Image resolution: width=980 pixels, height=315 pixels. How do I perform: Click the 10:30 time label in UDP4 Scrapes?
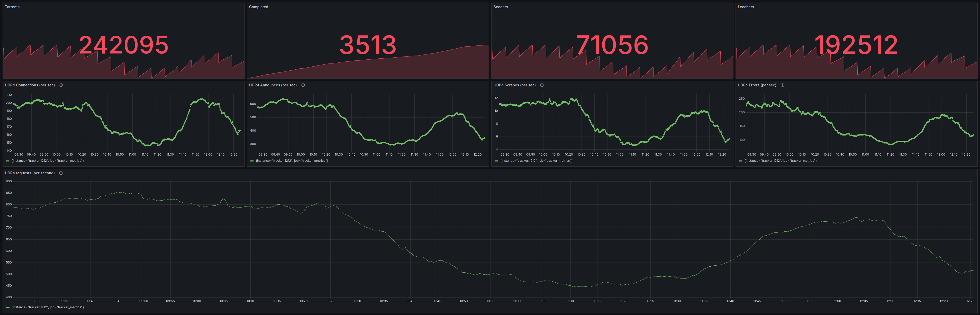pyautogui.click(x=581, y=155)
